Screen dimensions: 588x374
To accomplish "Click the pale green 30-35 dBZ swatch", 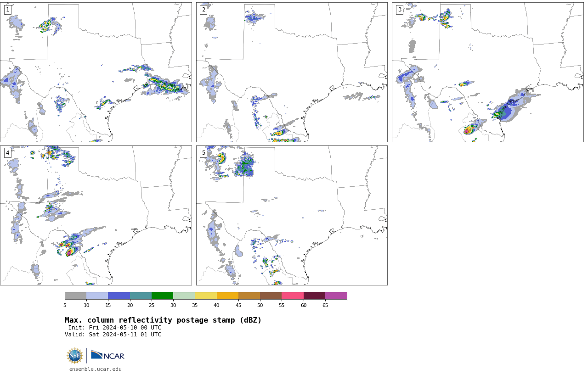I will pyautogui.click(x=184, y=296).
